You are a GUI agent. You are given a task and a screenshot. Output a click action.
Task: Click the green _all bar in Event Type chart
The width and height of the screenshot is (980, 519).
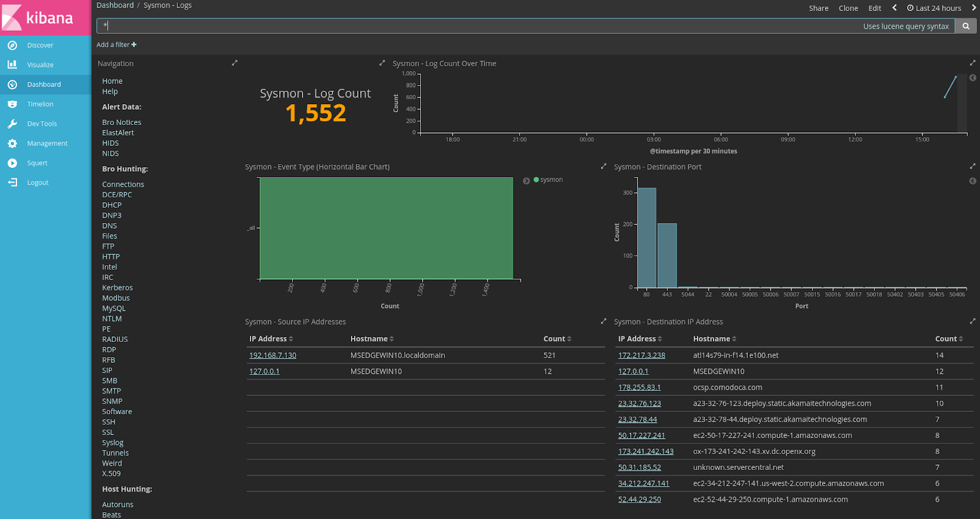pos(386,228)
